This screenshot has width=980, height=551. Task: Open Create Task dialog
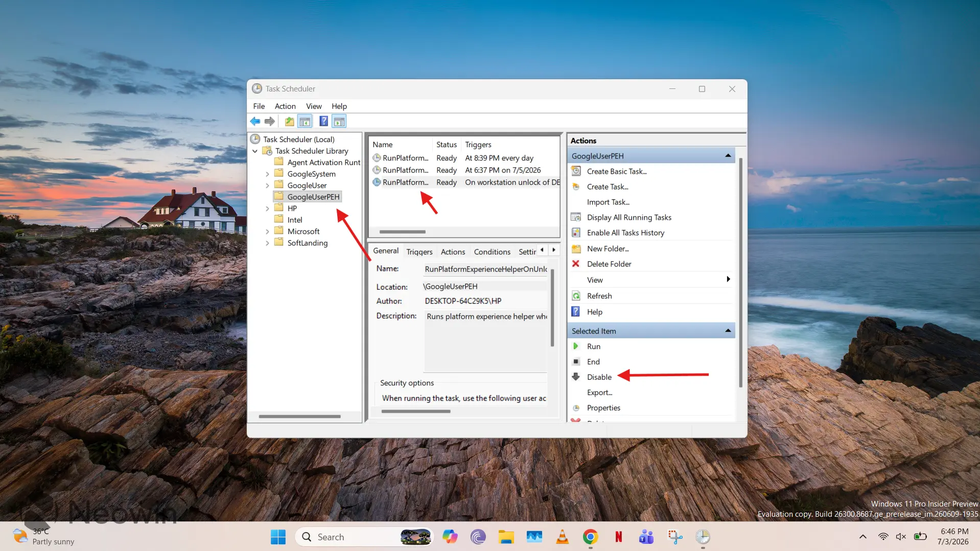[x=608, y=187]
